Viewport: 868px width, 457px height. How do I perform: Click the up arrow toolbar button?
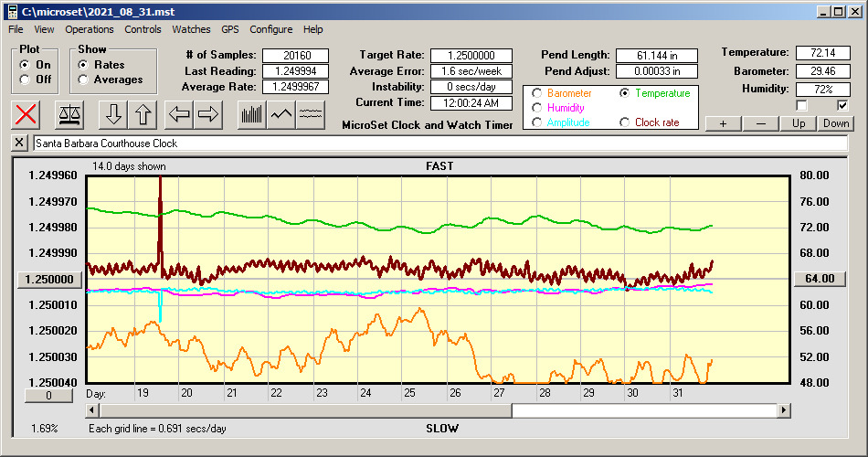coord(143,114)
